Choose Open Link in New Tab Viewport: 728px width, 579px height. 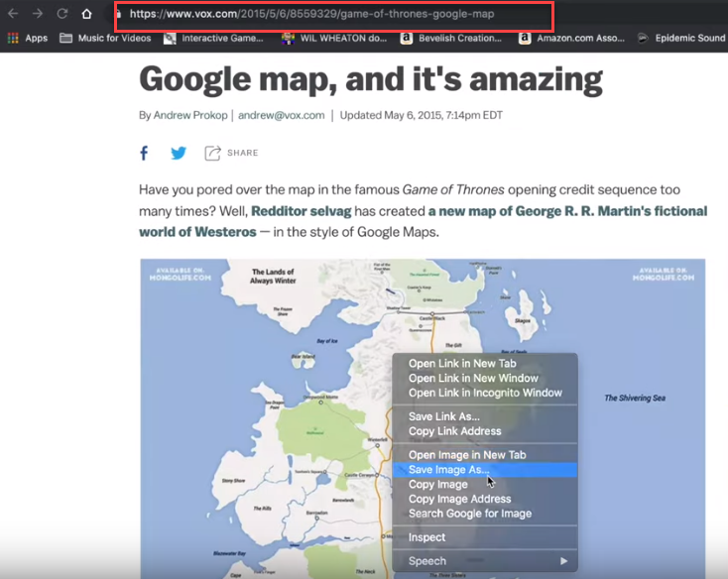point(485,363)
